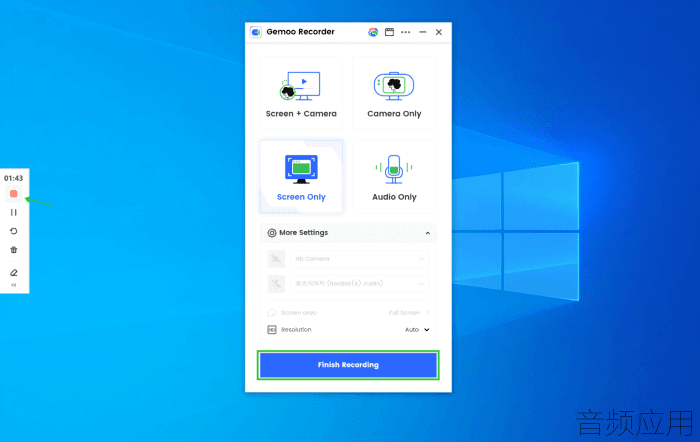Close the Gemoo Recorder window
Image resolution: width=700 pixels, height=442 pixels.
click(x=439, y=32)
